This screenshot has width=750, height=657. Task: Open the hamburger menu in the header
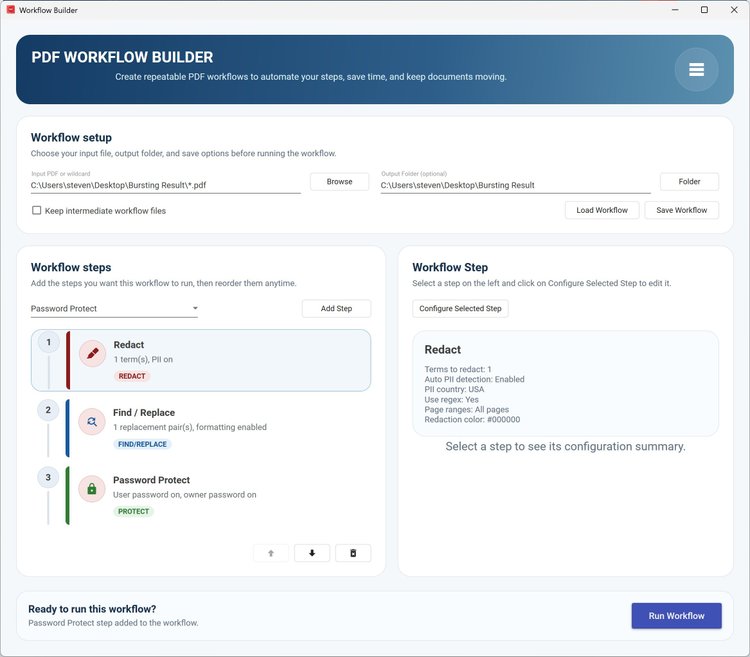click(696, 70)
